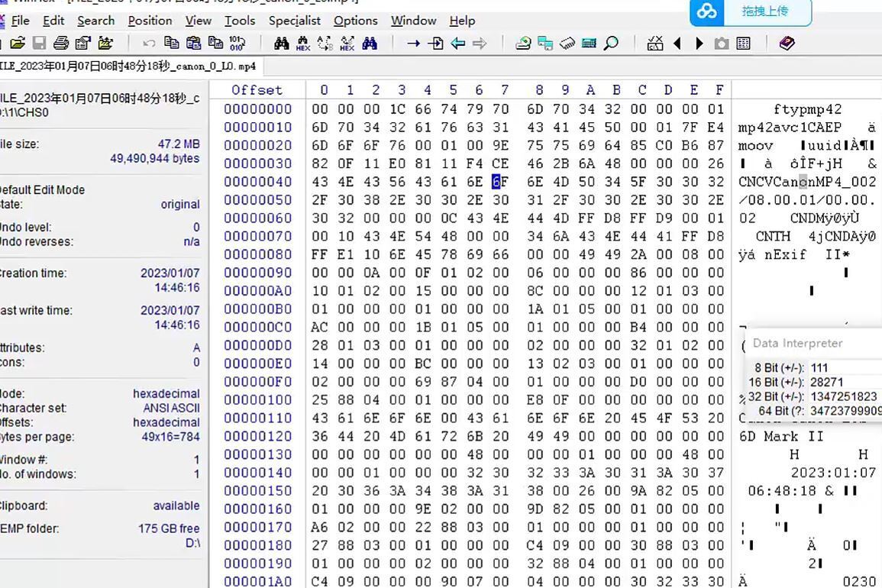Click offset label 00000110

(257, 418)
